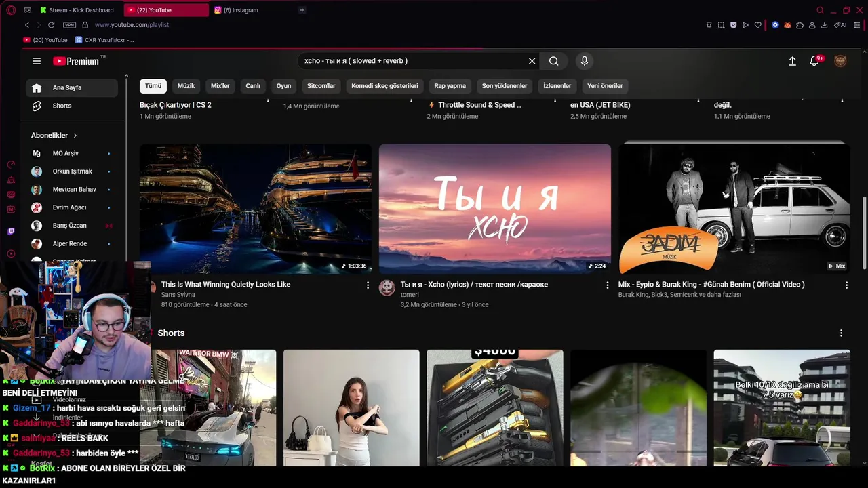Image resolution: width=868 pixels, height=488 pixels.
Task: Clear the search box with X
Action: pyautogui.click(x=532, y=61)
